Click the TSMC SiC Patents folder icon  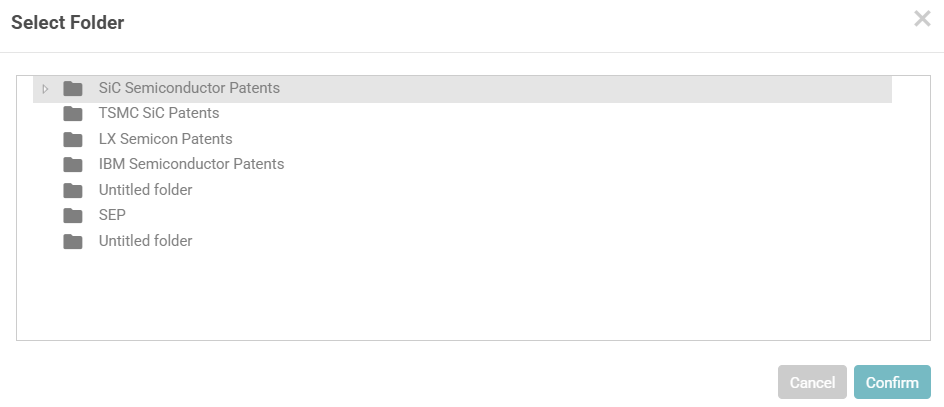pyautogui.click(x=73, y=113)
